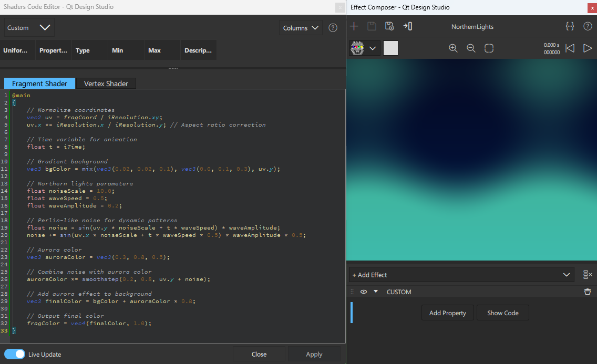Click the Add Property button
This screenshot has width=597, height=364.
click(447, 313)
